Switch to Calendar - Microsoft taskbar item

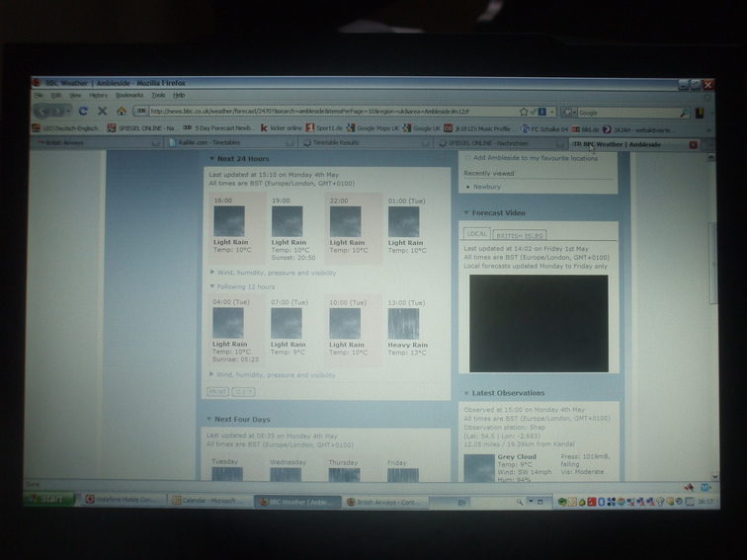(x=210, y=501)
